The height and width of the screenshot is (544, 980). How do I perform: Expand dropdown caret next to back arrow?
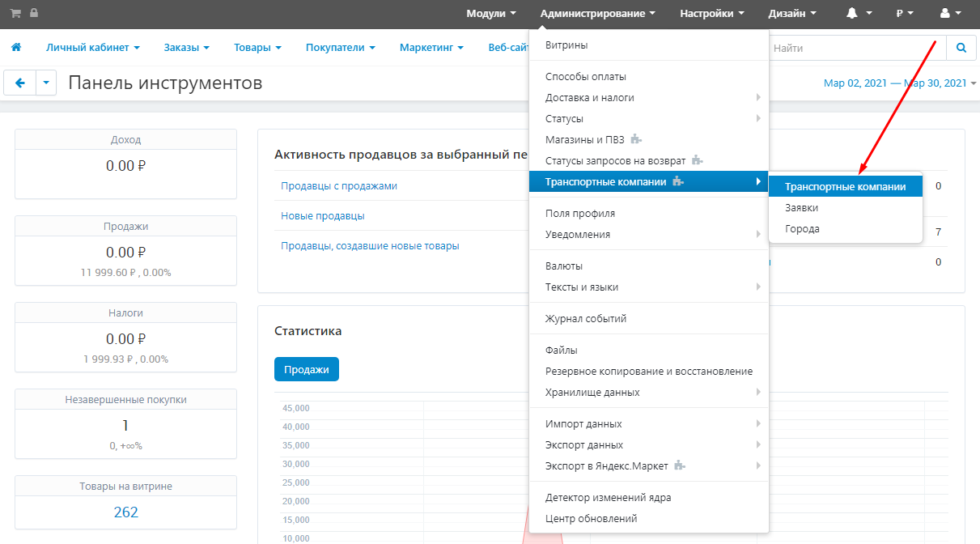pyautogui.click(x=46, y=83)
